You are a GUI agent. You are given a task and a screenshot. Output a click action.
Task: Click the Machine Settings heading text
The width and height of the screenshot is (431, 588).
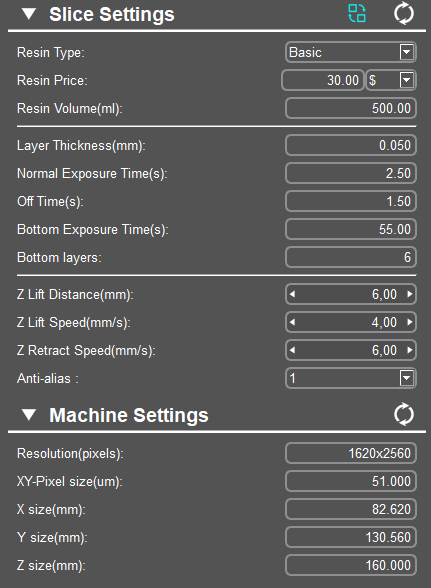click(129, 415)
